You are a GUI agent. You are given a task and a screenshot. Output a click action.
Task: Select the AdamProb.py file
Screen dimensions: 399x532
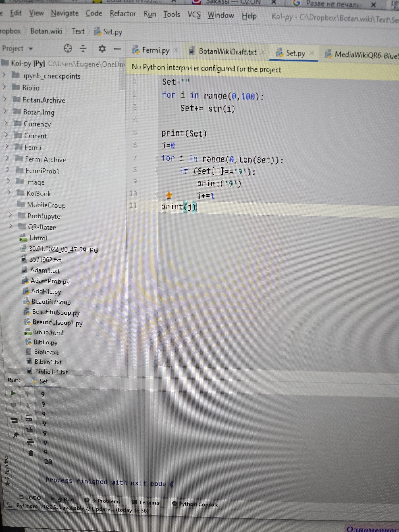click(50, 281)
